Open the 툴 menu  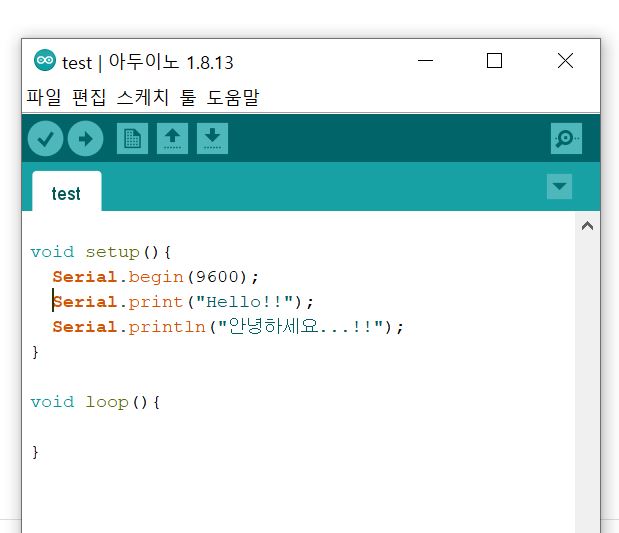188,97
